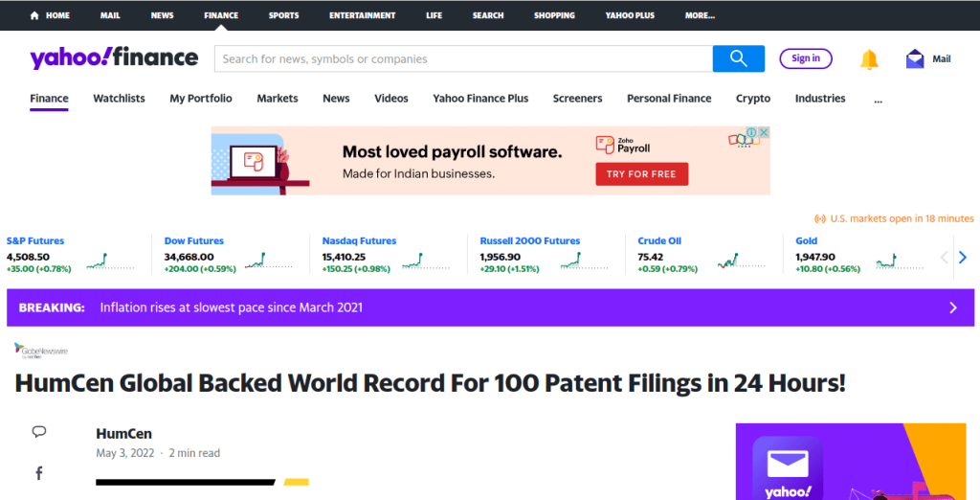Open the Gold quote link
This screenshot has width=980, height=500.
click(x=806, y=241)
